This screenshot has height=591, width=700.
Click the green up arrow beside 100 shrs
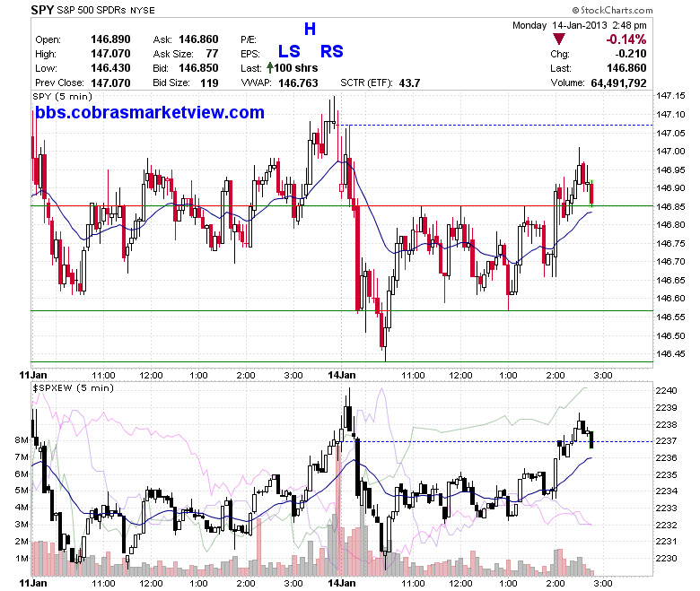(270, 68)
